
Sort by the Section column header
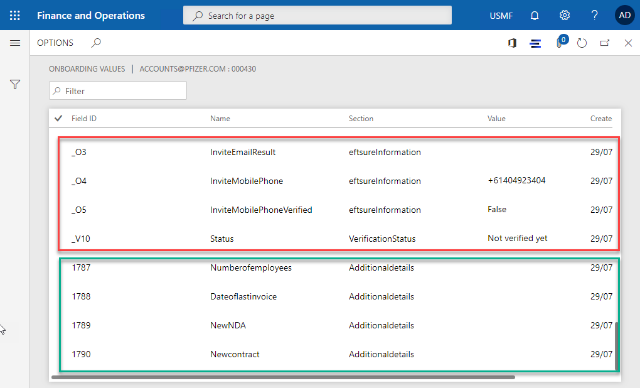coord(361,118)
